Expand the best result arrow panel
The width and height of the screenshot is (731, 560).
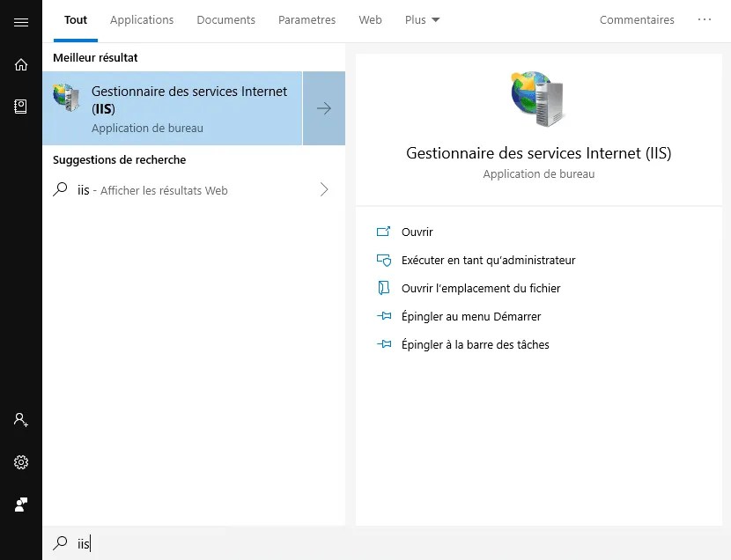[324, 108]
